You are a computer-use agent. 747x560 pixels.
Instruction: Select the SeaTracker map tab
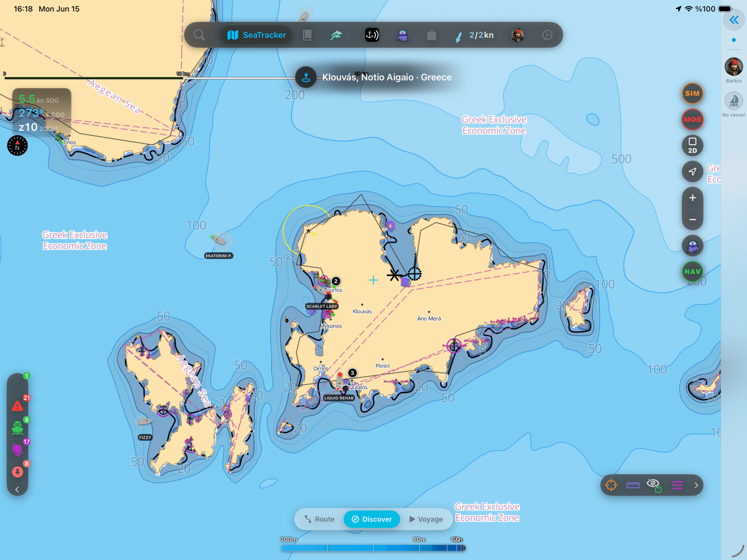(x=256, y=35)
